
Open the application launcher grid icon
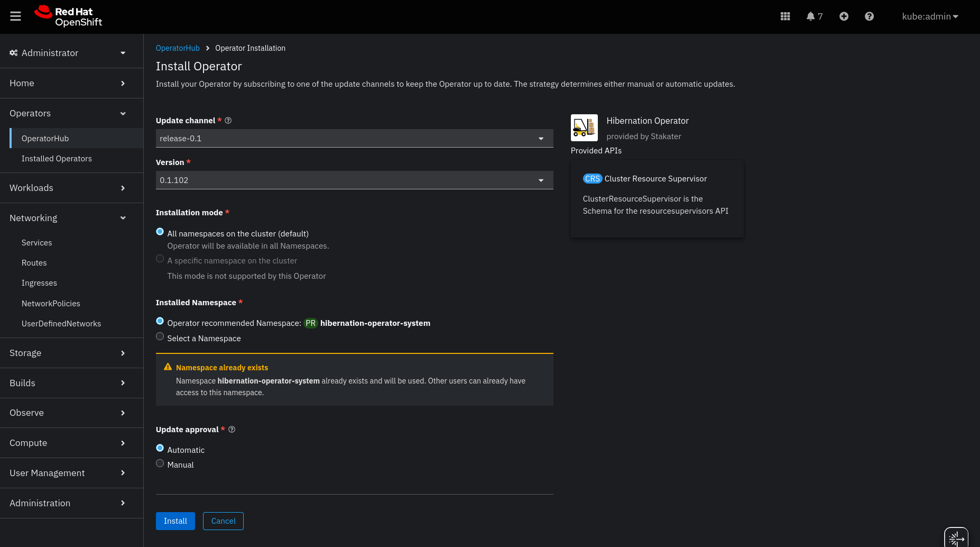point(785,16)
